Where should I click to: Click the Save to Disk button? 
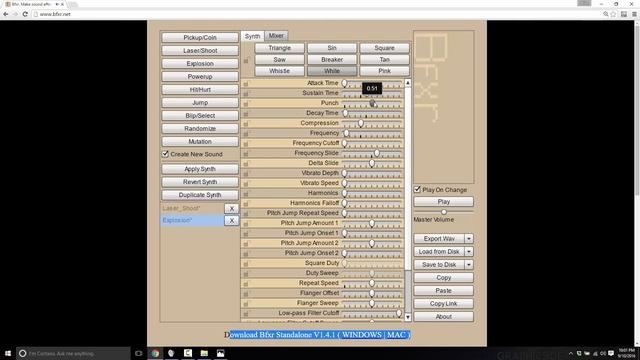[x=439, y=264]
